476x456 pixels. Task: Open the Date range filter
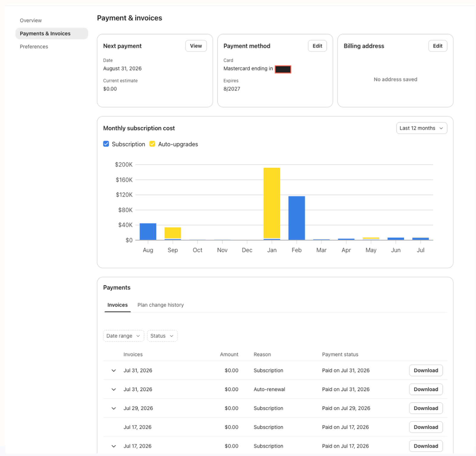123,336
